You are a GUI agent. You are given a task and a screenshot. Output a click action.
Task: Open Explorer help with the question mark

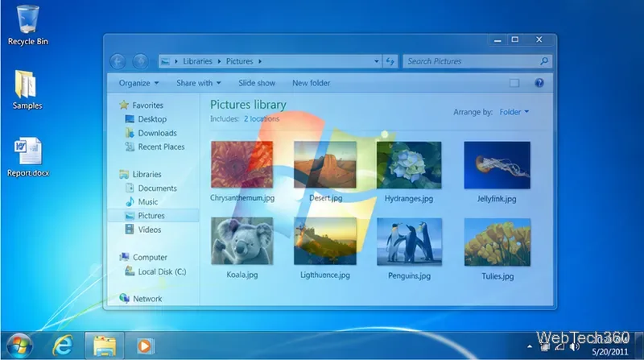539,83
